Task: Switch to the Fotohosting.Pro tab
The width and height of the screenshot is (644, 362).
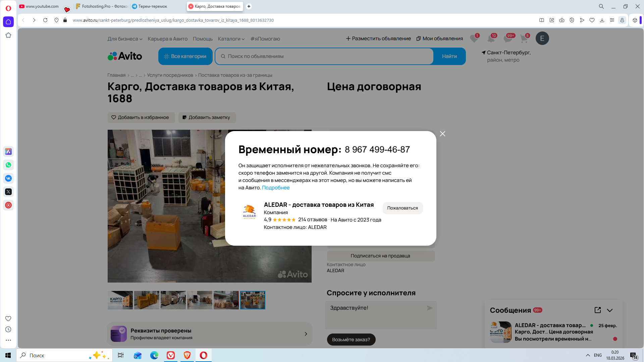Action: [102, 6]
